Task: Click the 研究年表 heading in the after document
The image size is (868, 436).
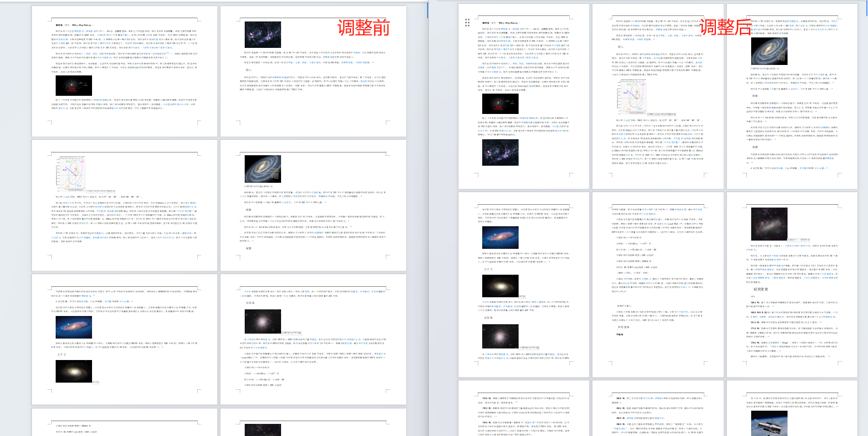Action: point(761,289)
